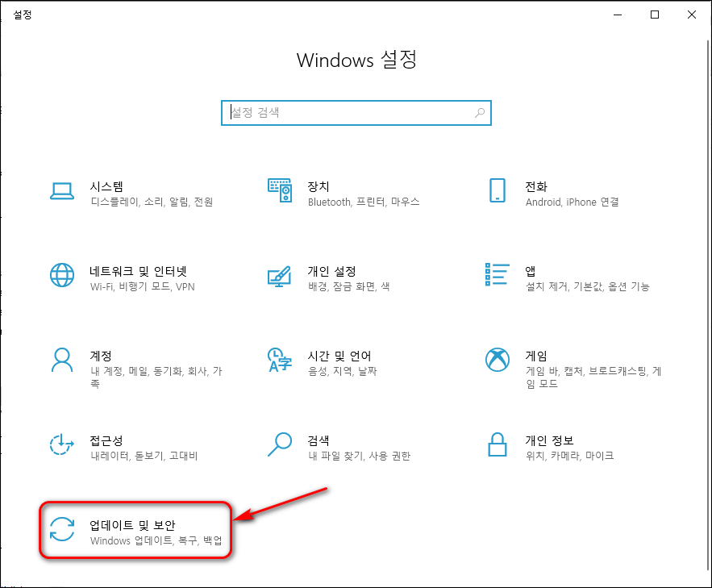This screenshot has width=712, height=588.
Task: Click '설치 제거, 기본값, 옵션 기능' description
Action: tap(588, 286)
